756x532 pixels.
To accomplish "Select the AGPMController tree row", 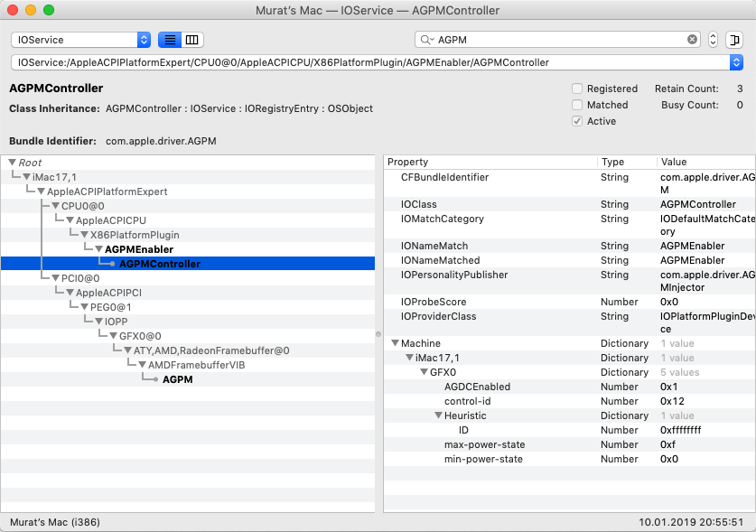I will click(x=188, y=264).
